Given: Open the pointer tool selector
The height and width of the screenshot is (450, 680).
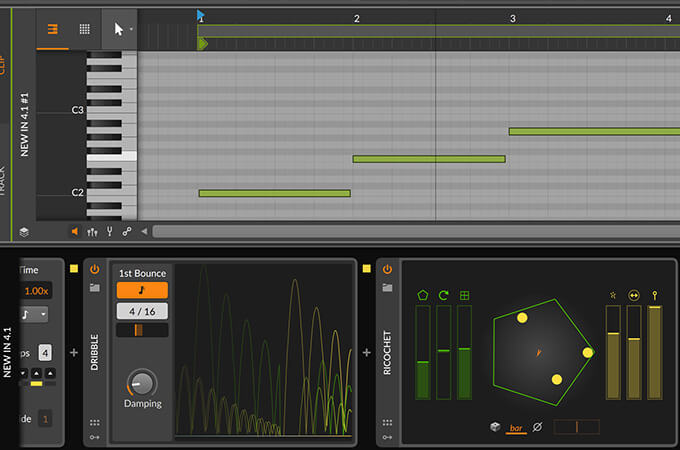Looking at the screenshot, I should pos(120,29).
